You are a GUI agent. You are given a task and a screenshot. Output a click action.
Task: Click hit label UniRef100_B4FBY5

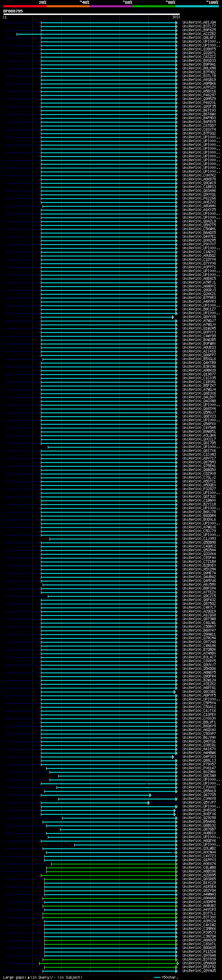[199, 122]
